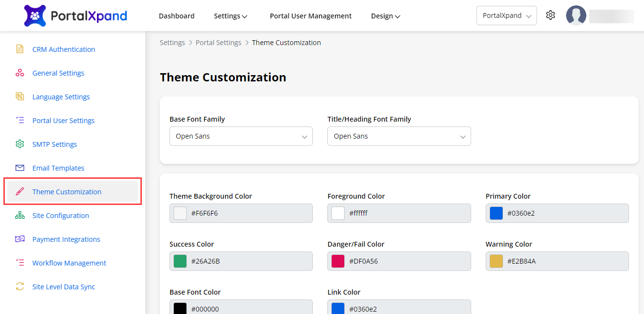
Task: Click the Site Configuration sitemap icon
Action: (x=20, y=216)
